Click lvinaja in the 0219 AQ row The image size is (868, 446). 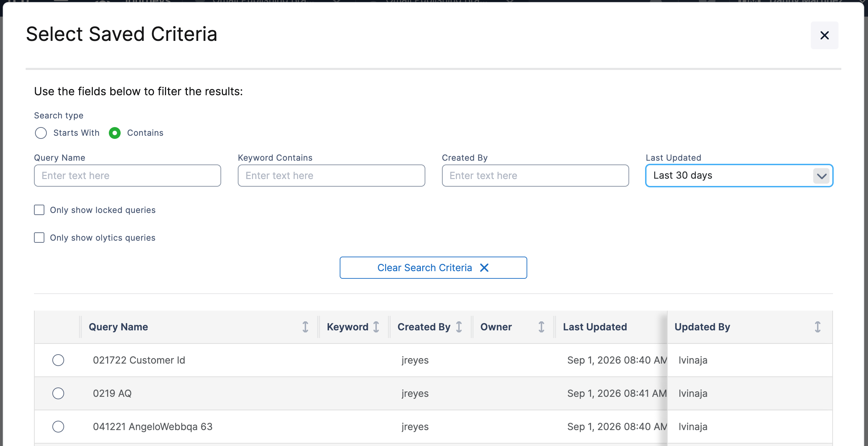click(693, 393)
